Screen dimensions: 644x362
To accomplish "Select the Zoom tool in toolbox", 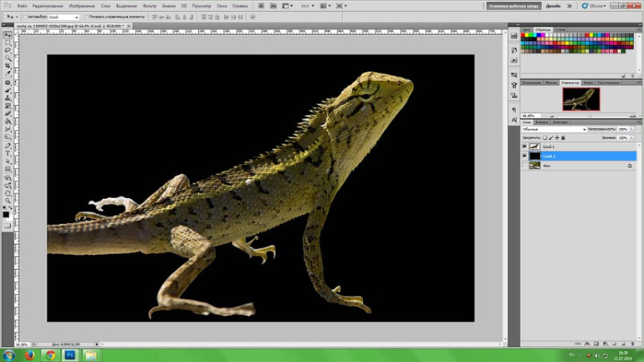I will 8,201.
